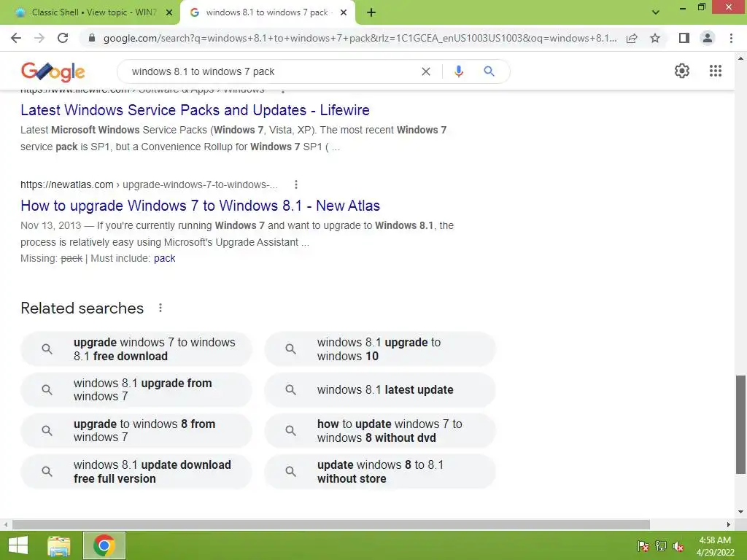The height and width of the screenshot is (560, 747).
Task: Search windows 8.1 update download free full version
Action: (x=136, y=472)
